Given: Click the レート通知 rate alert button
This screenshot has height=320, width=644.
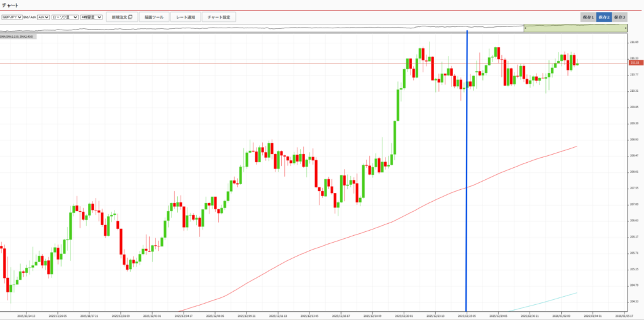Looking at the screenshot, I should click(185, 17).
